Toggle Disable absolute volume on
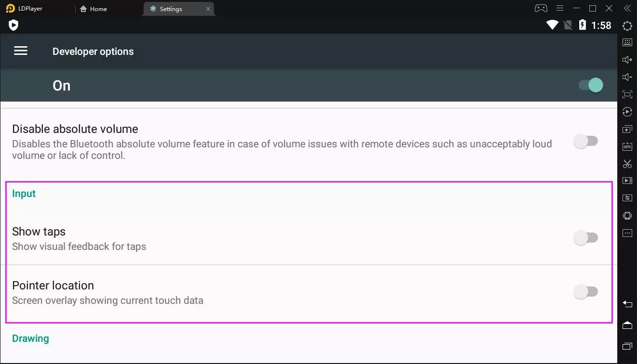The width and height of the screenshot is (637, 364). tap(586, 141)
